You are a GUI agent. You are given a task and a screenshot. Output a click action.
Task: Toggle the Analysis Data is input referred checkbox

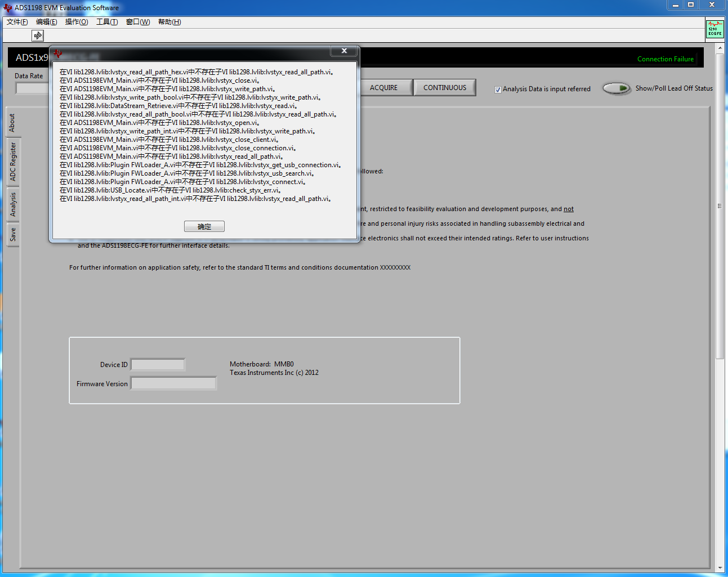(498, 90)
